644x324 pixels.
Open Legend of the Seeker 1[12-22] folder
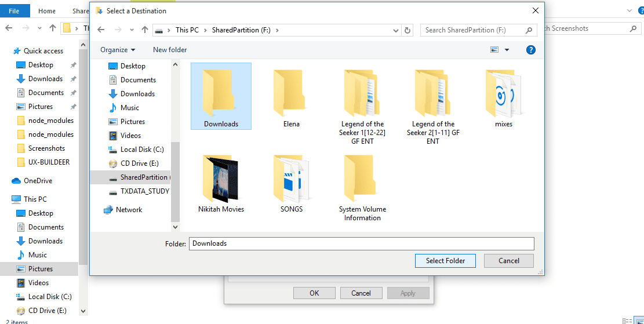click(x=362, y=105)
